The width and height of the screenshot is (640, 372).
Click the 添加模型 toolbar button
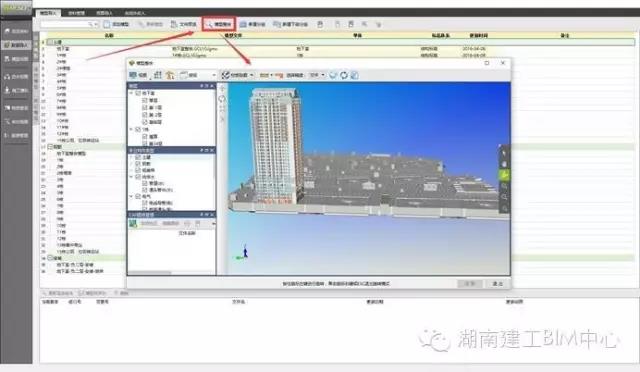pyautogui.click(x=117, y=25)
